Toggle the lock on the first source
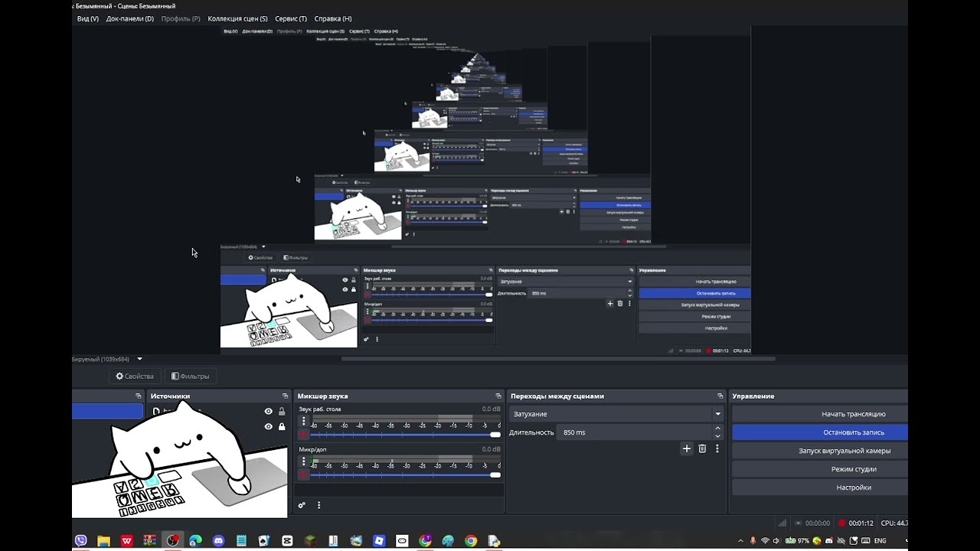This screenshot has width=980, height=551. tap(282, 412)
